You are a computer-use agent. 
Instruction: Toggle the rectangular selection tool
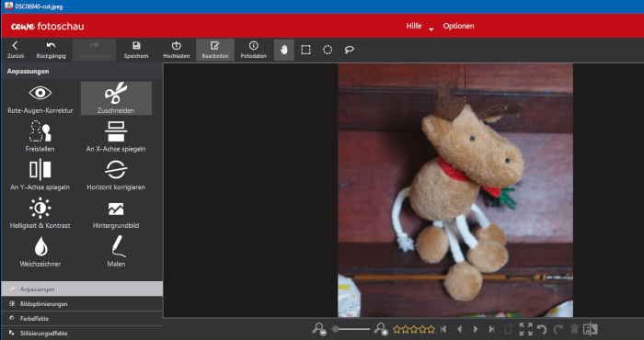pyautogui.click(x=305, y=50)
